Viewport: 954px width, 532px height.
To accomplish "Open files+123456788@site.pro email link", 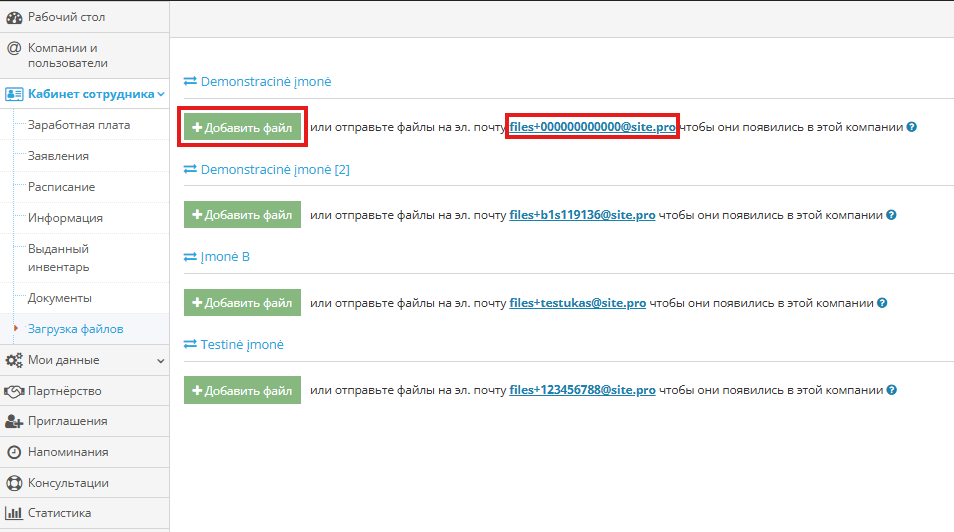I will [x=582, y=390].
